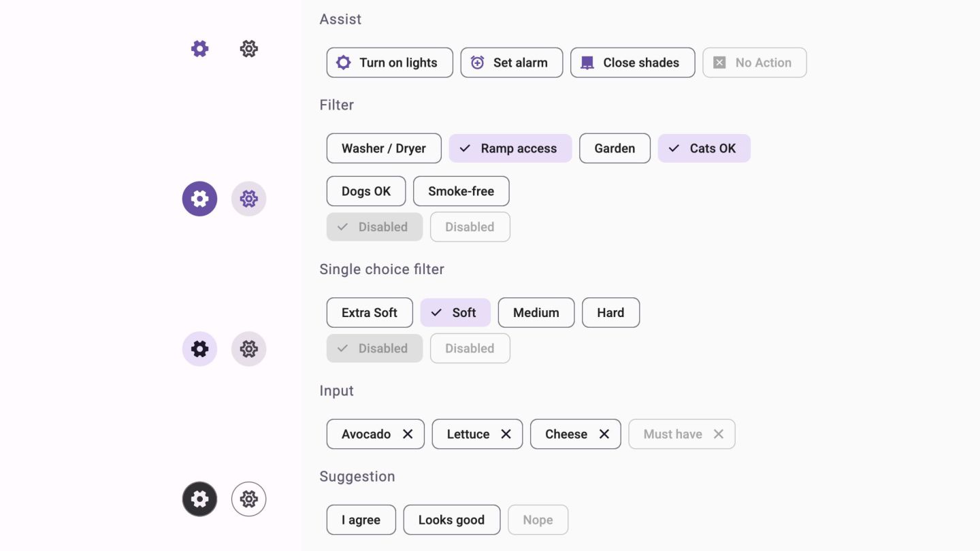Click the outlined circle gear icon button
Screen dimensions: 980x551
tap(248, 499)
